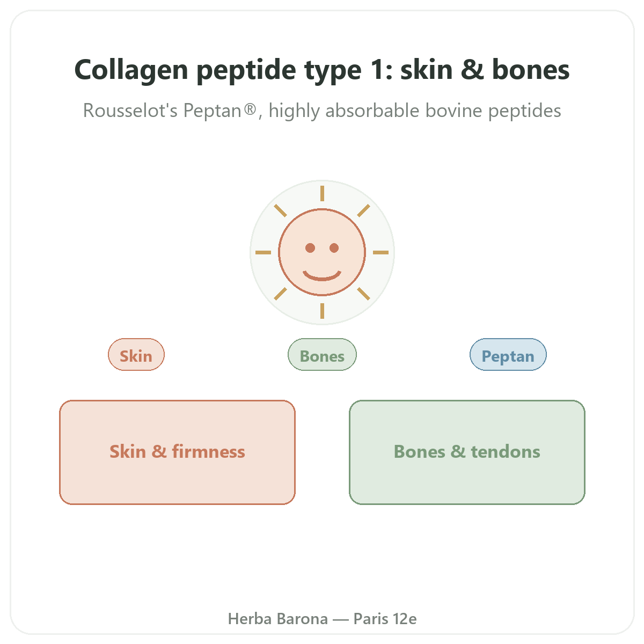Click the Collagen peptide type 1 heading
Image resolution: width=644 pixels, height=644 pixels.
(x=322, y=70)
